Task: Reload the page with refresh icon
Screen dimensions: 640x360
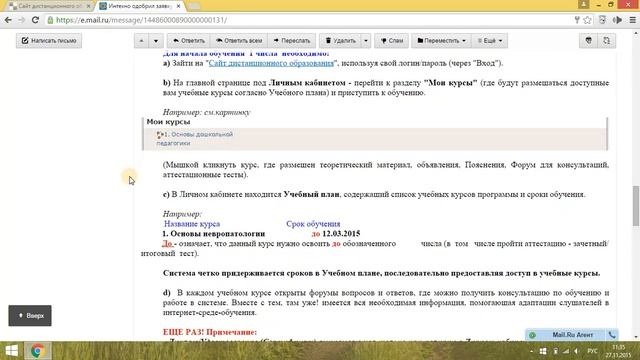Action: [35, 20]
